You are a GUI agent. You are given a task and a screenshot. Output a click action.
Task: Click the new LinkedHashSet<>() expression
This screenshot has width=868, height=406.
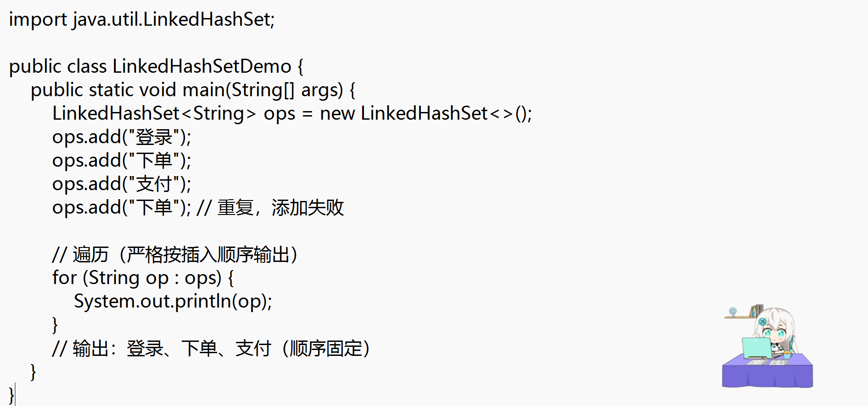425,113
